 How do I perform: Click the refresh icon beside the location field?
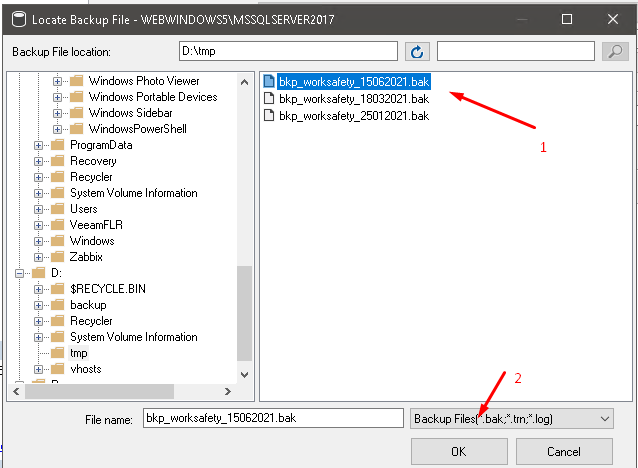coord(417,51)
